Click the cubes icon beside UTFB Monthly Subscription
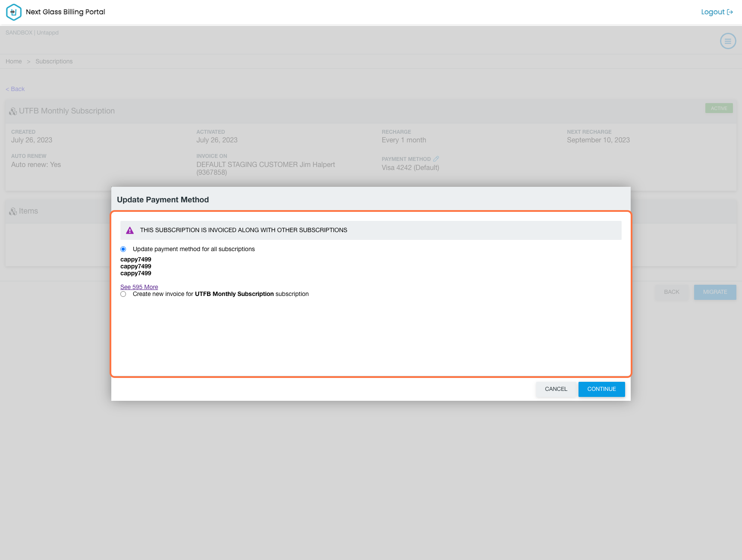 13,111
